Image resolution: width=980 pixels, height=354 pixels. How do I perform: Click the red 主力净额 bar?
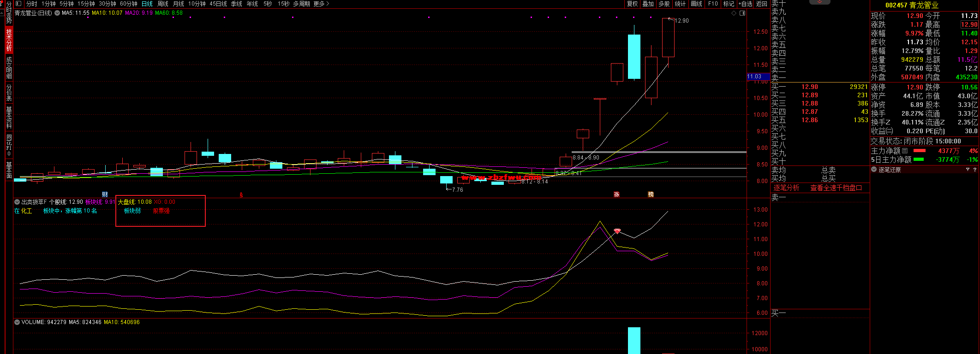(920, 151)
